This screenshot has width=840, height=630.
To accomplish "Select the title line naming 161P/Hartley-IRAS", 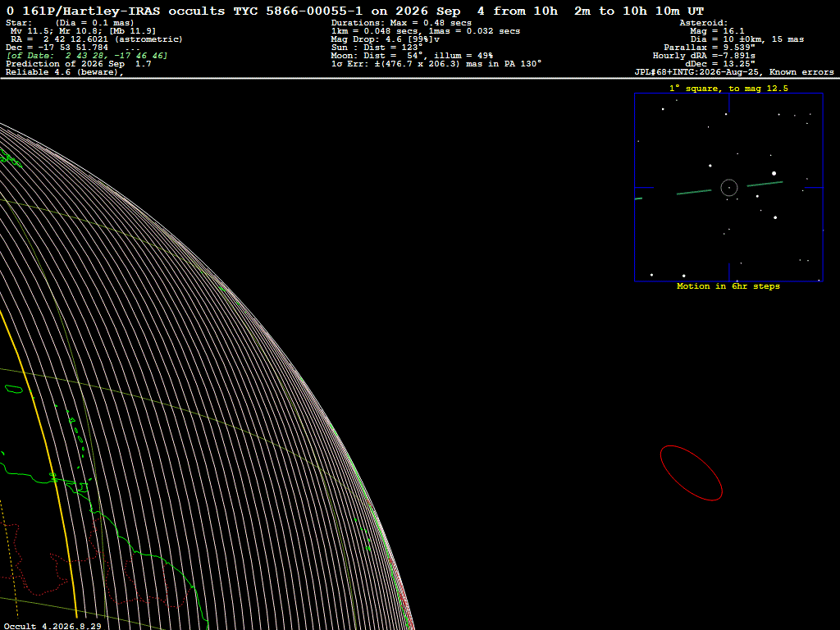I will (x=355, y=11).
